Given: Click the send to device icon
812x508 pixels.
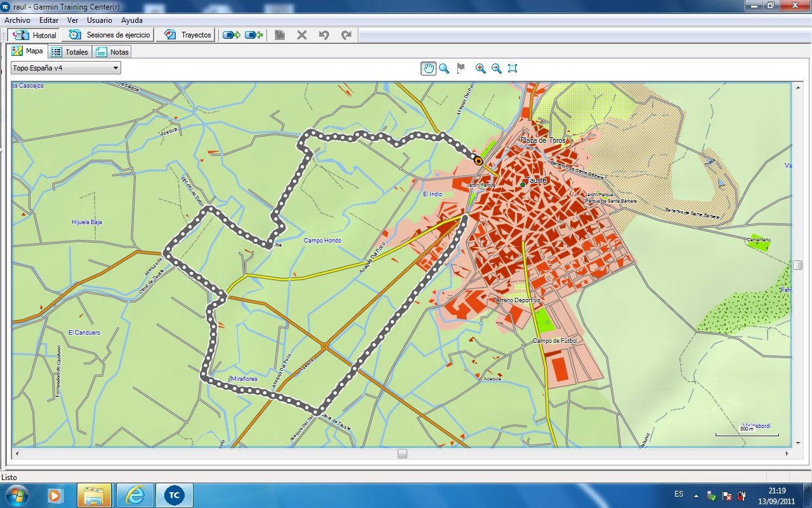Looking at the screenshot, I should 232,35.
